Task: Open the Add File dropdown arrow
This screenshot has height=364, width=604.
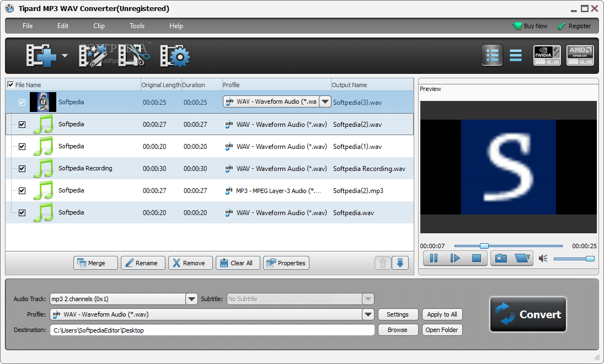Action: (65, 56)
